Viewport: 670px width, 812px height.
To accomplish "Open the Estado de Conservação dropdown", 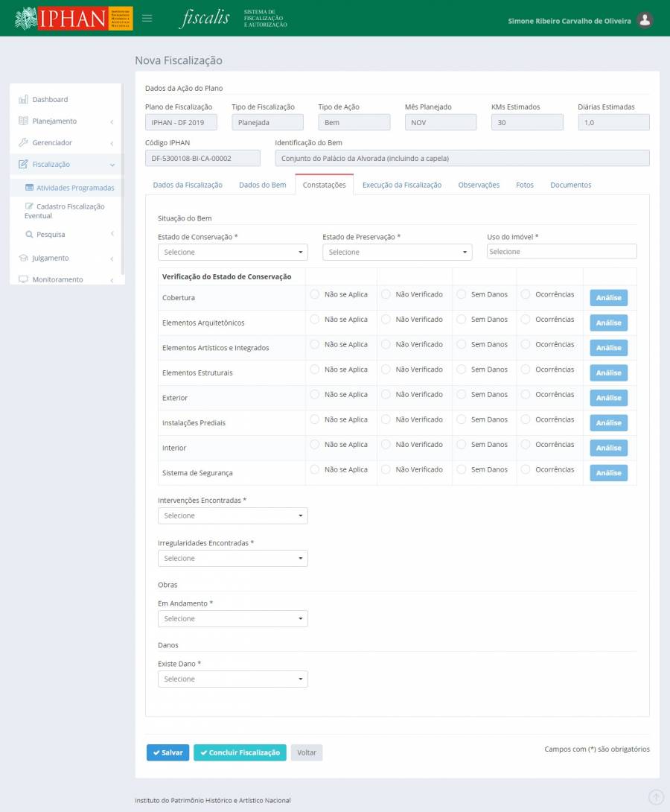I will [x=232, y=253].
